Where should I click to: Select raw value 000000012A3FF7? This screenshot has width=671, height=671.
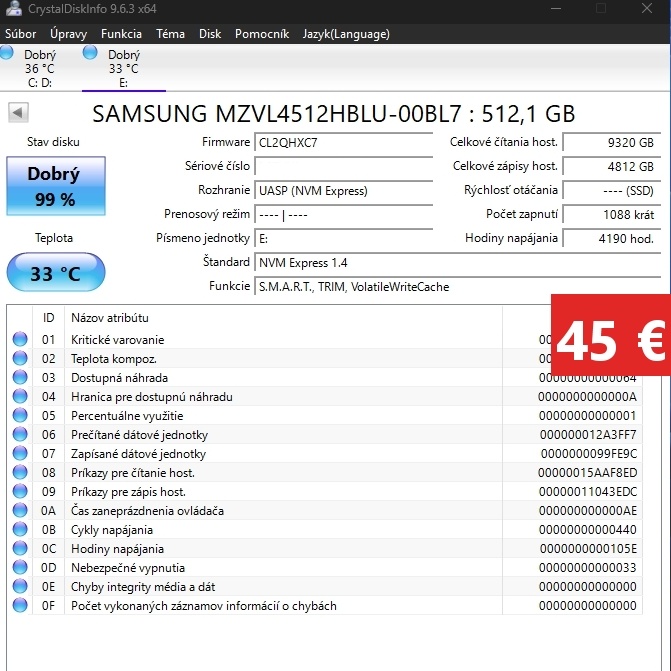[588, 435]
